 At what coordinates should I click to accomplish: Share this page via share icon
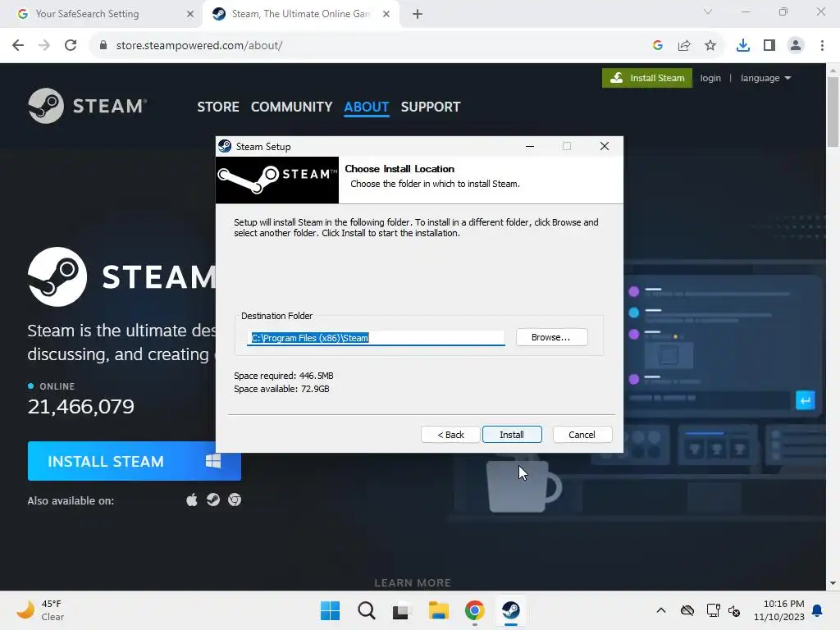[x=684, y=46]
